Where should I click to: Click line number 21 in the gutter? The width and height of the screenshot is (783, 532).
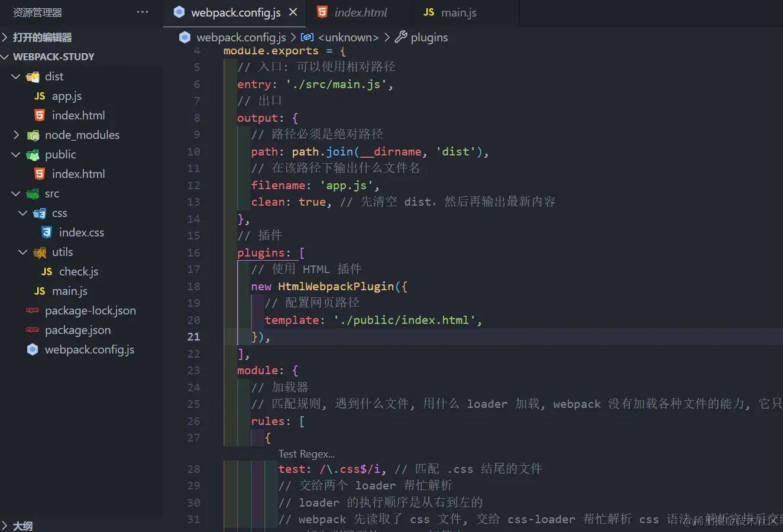tap(193, 336)
